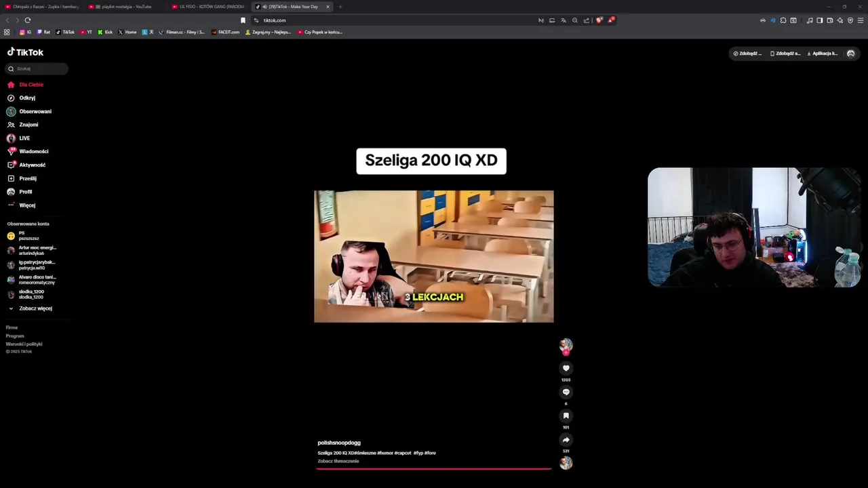
Task: Open the Brave Rewards triangle icon
Action: click(x=610, y=20)
